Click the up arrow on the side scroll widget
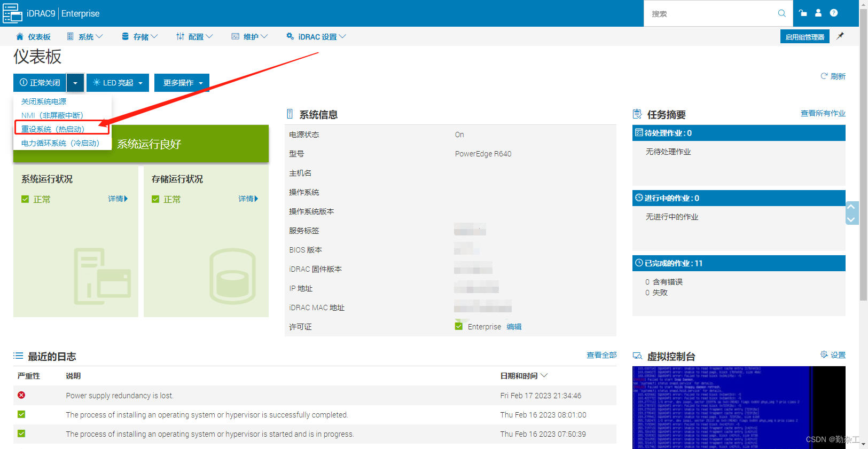The width and height of the screenshot is (868, 449). click(x=851, y=207)
